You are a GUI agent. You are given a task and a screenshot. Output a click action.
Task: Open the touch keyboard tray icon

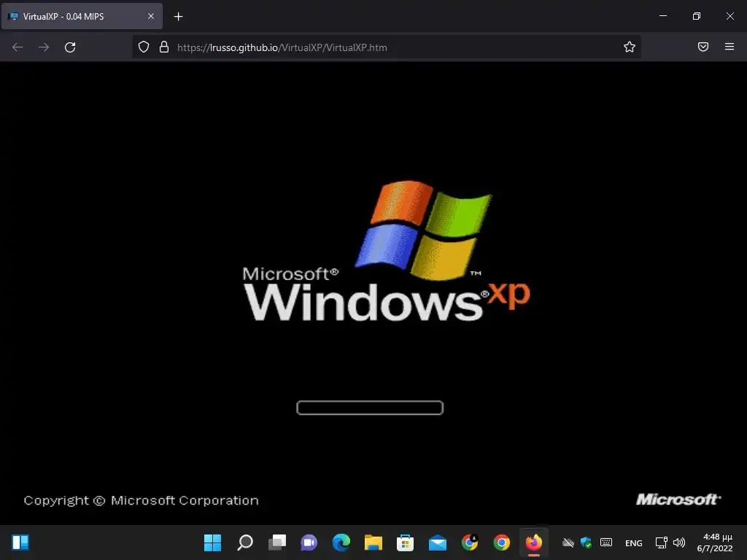tap(606, 542)
